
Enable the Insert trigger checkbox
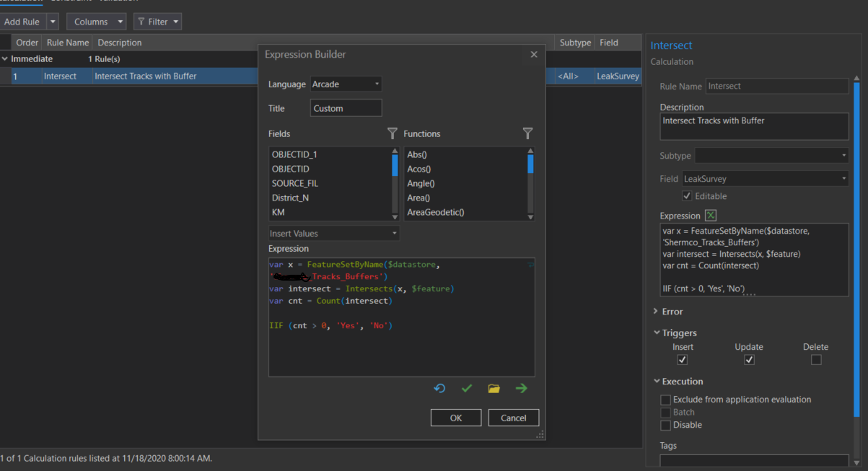coord(682,359)
